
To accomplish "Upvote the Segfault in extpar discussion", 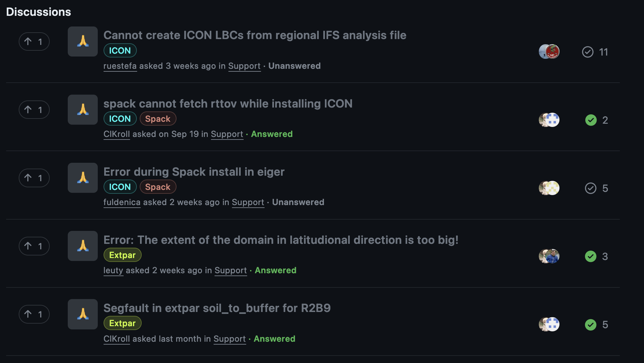I will (34, 314).
